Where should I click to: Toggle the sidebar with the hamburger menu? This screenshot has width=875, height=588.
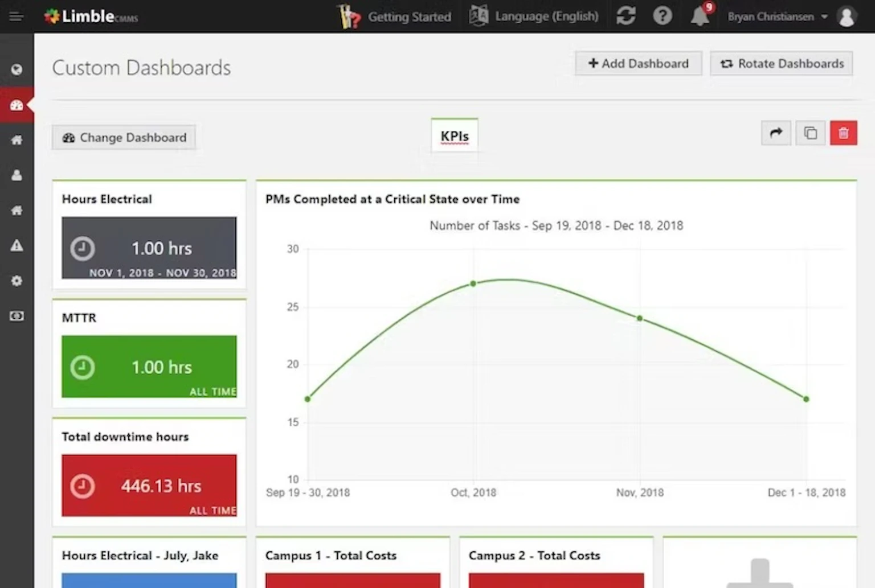(16, 16)
